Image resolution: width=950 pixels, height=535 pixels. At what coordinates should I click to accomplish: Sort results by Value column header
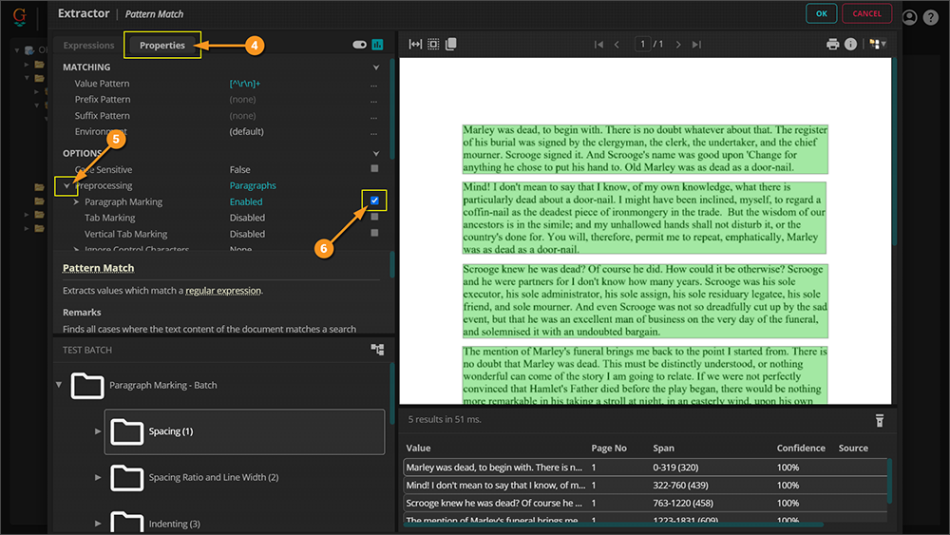coord(418,448)
